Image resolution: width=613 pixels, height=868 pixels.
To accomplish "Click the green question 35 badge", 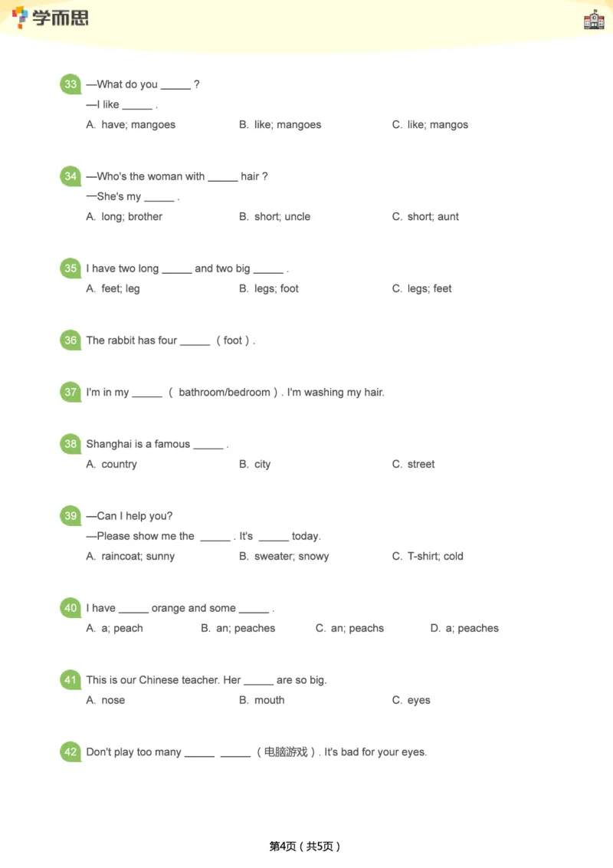I will point(70,268).
